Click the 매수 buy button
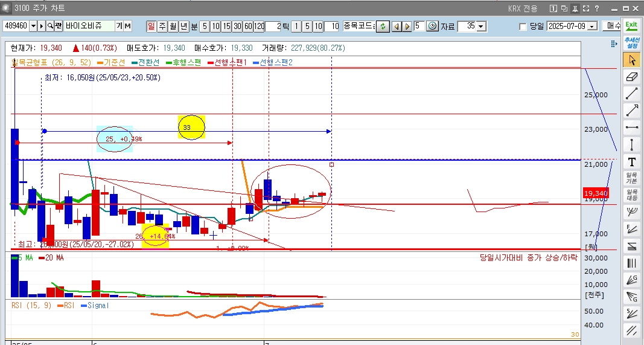The height and width of the screenshot is (345, 644). 613,26
